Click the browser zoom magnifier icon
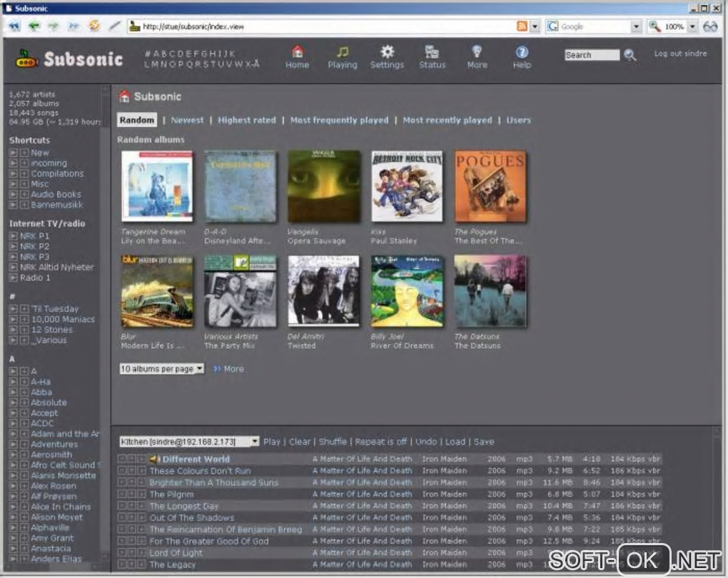Image resolution: width=728 pixels, height=578 pixels. pos(654,26)
